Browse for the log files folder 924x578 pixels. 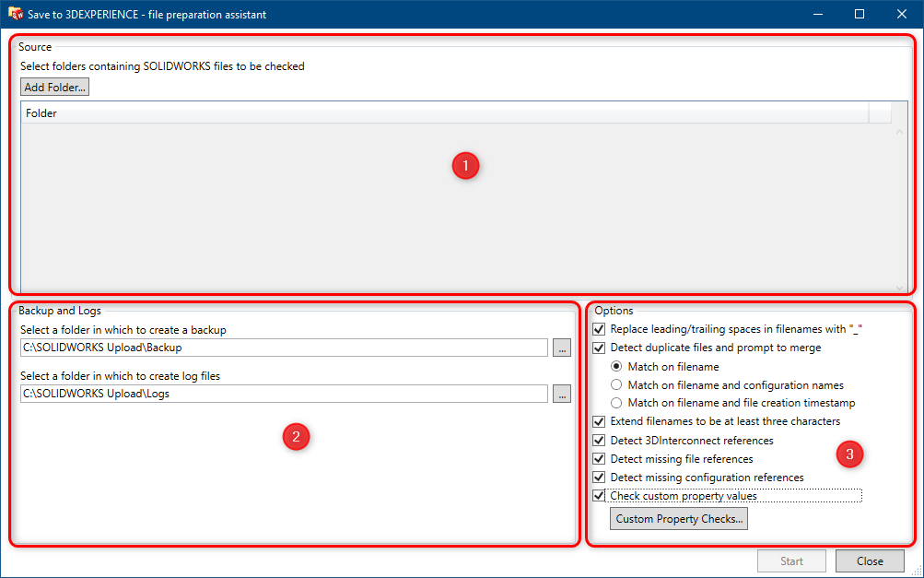[x=562, y=394]
